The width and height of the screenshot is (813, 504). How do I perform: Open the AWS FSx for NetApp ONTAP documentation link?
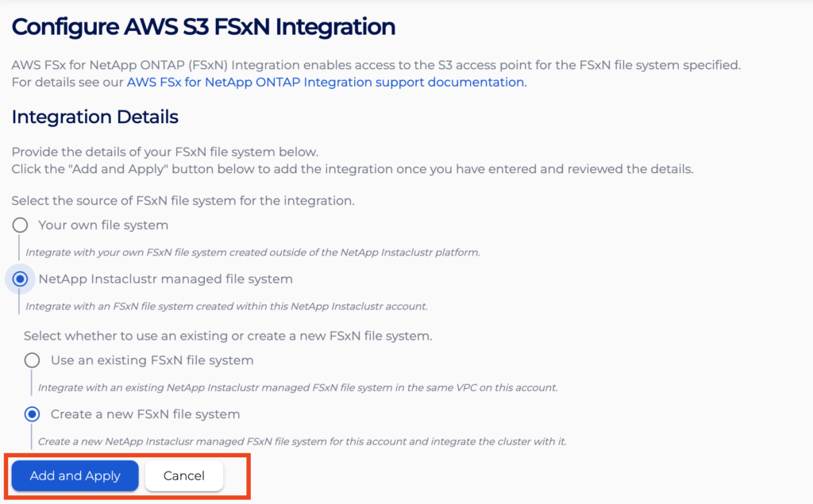point(326,83)
